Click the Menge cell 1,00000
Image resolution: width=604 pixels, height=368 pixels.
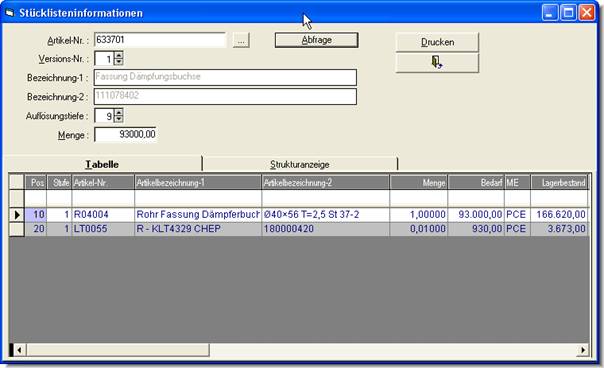(419, 215)
